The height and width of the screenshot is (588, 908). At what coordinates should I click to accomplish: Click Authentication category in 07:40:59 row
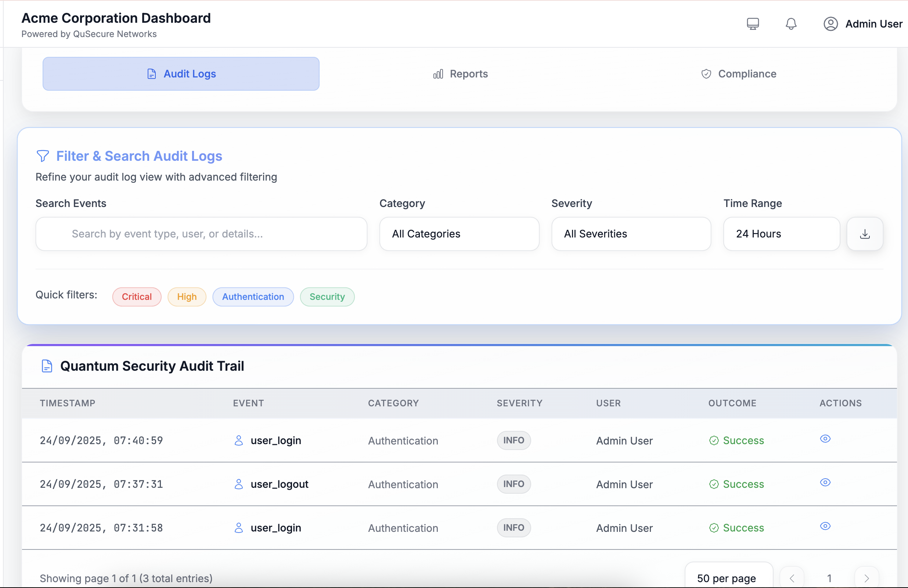click(403, 441)
